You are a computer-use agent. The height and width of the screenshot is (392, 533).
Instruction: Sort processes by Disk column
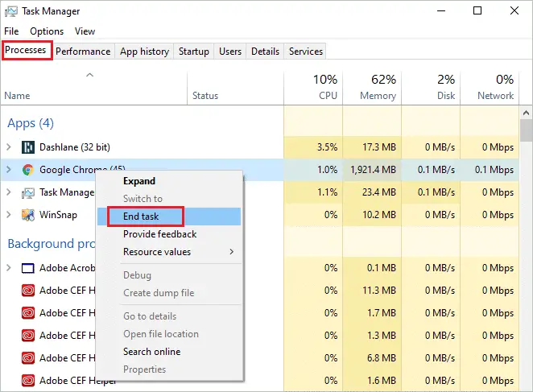(x=431, y=88)
